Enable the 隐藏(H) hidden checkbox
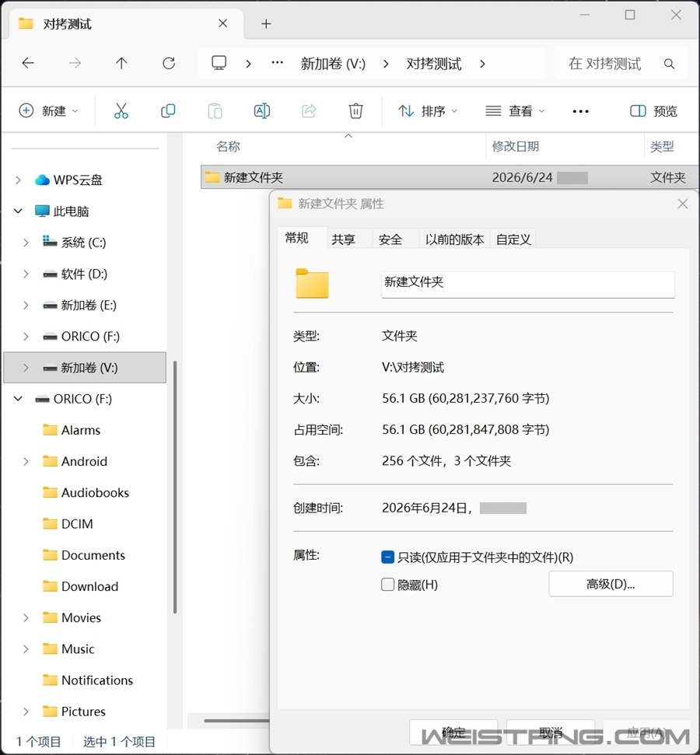The height and width of the screenshot is (755, 700). click(x=387, y=585)
